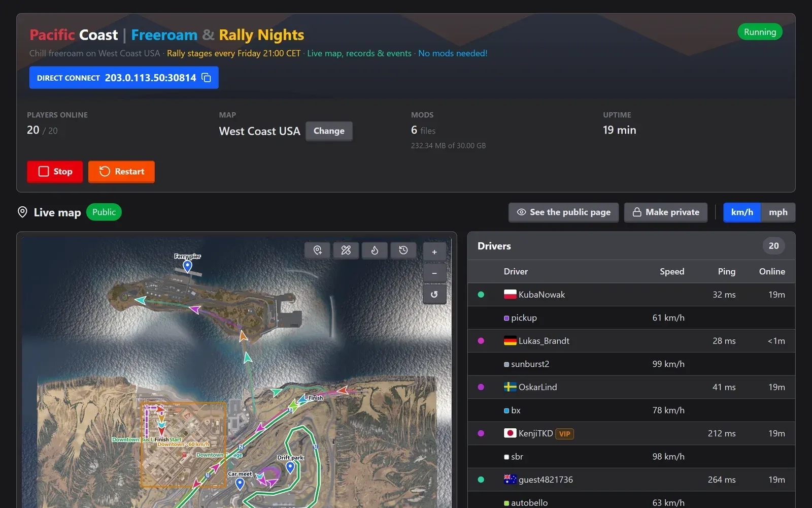
Task: Click the Car meet map pin
Action: point(240,484)
